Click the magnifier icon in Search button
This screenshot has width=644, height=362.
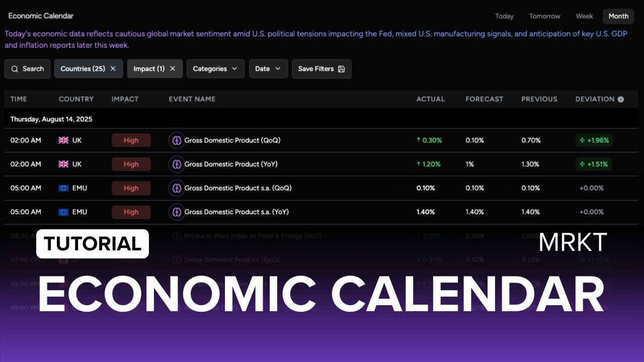coord(15,69)
